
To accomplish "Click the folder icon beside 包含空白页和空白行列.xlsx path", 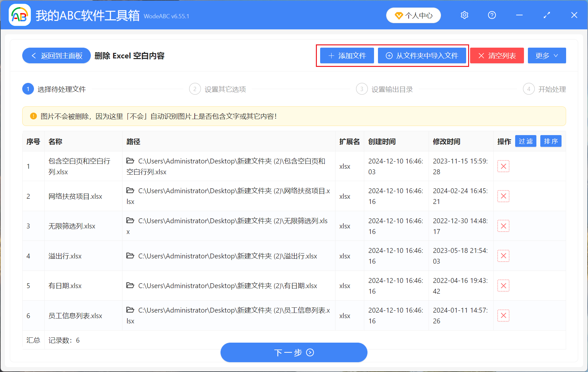I will coord(130,160).
